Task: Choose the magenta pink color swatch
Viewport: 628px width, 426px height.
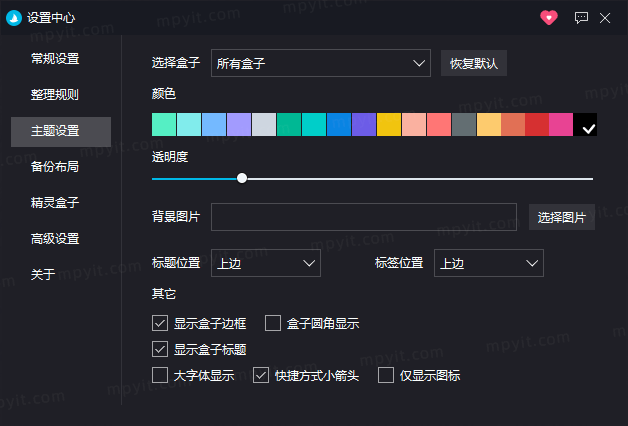Action: pyautogui.click(x=561, y=125)
